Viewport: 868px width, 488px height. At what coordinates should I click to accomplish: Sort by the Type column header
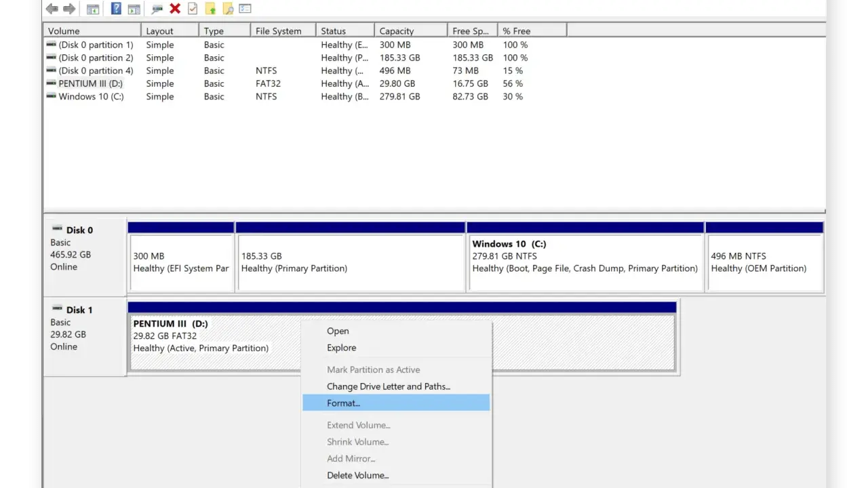[x=224, y=30]
